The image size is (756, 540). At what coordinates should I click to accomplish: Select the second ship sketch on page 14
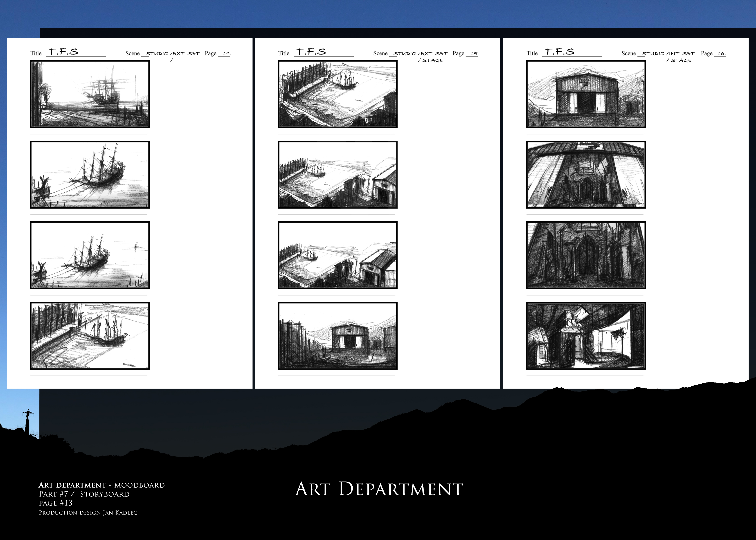click(90, 175)
